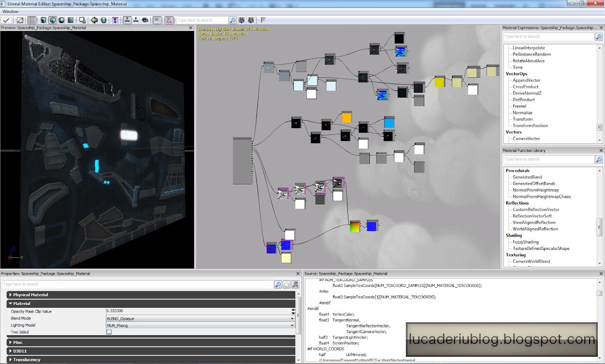This screenshot has width=605, height=364.
Task: Open the Lighting Model dropdown
Action: coord(200,325)
